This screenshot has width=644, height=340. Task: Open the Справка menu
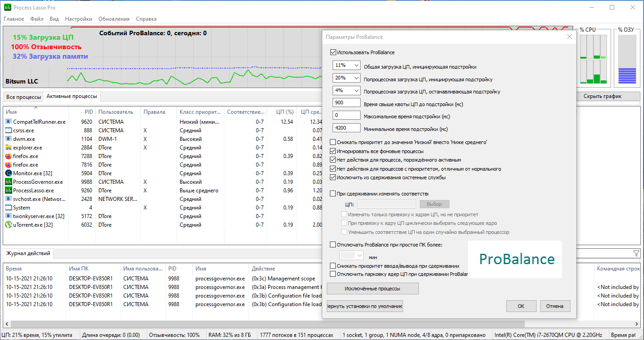pos(146,19)
